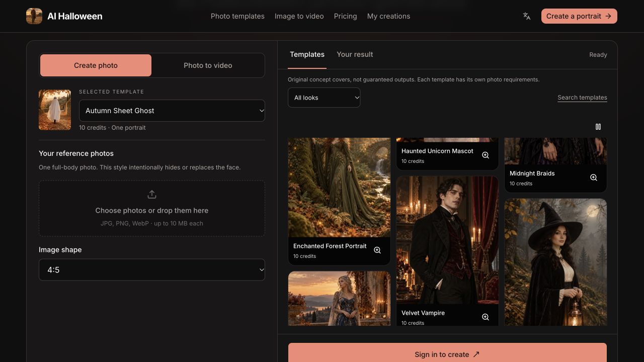This screenshot has width=644, height=362.
Task: Click the AI Halloween logo icon
Action: pyautogui.click(x=34, y=16)
